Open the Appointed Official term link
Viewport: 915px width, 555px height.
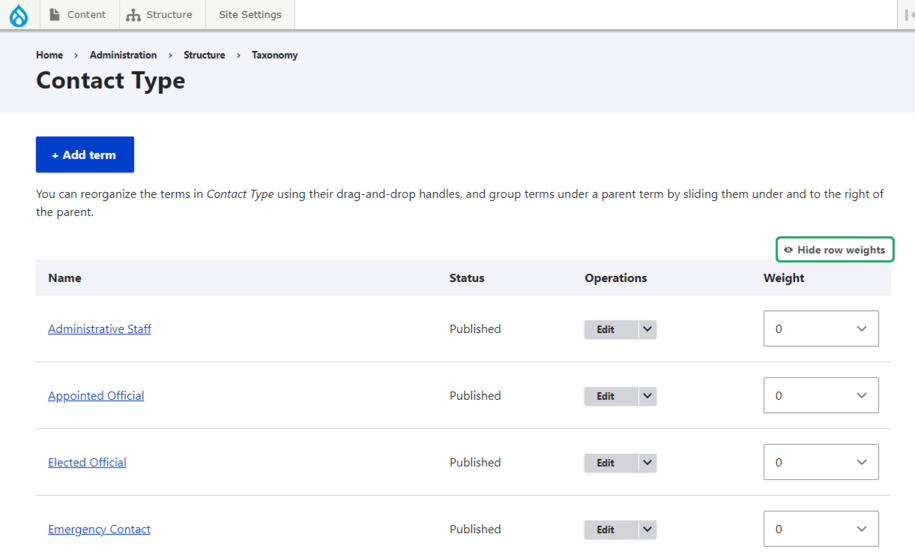pyautogui.click(x=96, y=396)
